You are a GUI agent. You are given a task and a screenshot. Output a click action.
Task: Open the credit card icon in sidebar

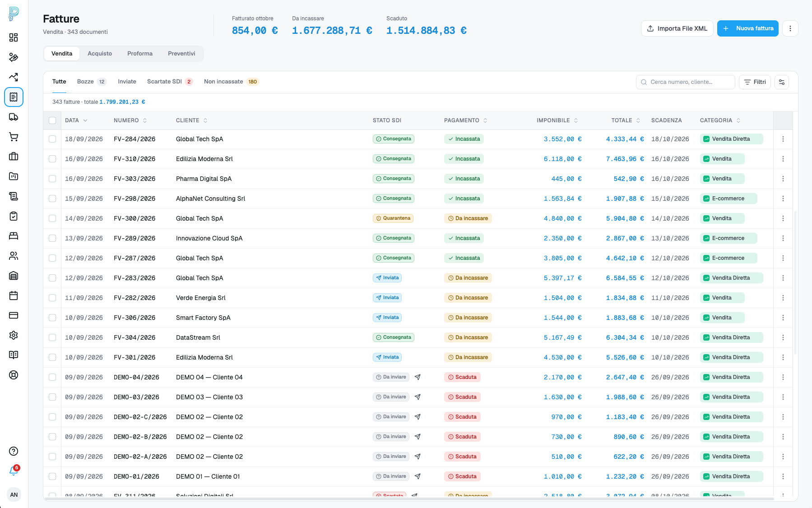(14, 315)
